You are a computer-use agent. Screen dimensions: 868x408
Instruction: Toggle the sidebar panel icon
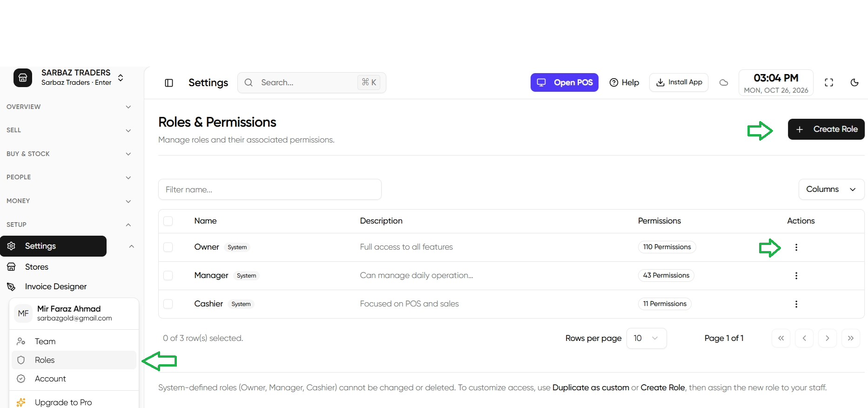(x=169, y=83)
